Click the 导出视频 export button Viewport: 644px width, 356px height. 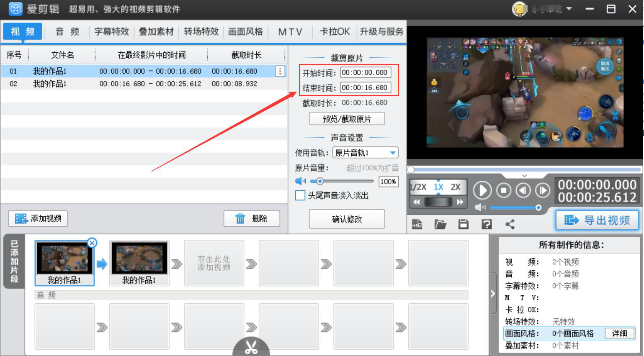597,220
